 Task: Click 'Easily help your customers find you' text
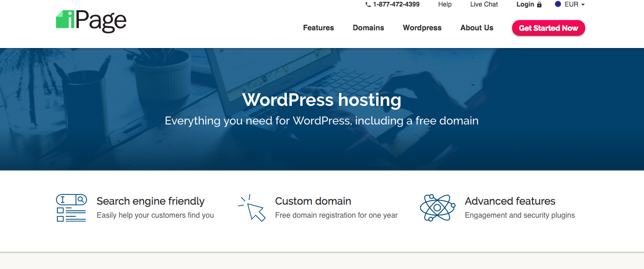155,215
